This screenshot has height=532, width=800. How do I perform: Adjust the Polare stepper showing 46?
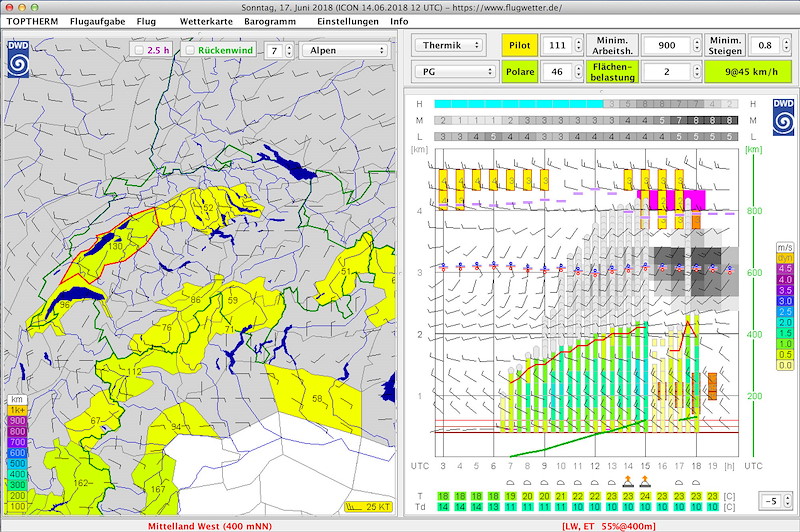(x=578, y=71)
